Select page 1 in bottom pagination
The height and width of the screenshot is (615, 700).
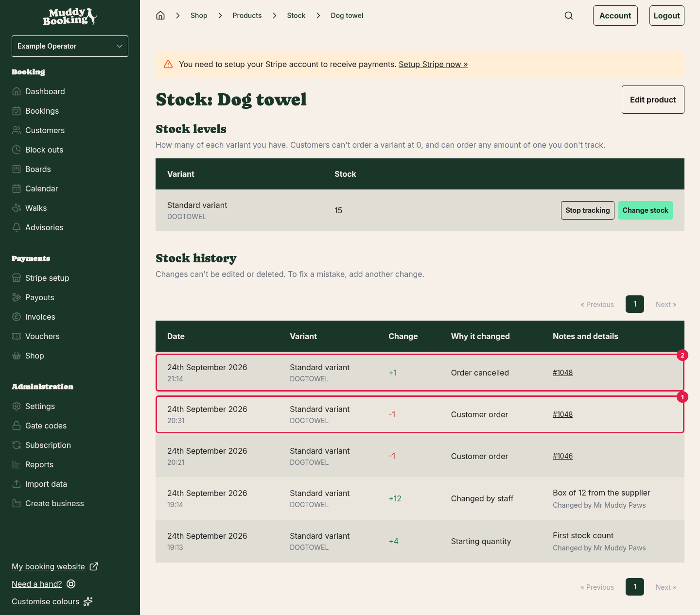coord(635,587)
